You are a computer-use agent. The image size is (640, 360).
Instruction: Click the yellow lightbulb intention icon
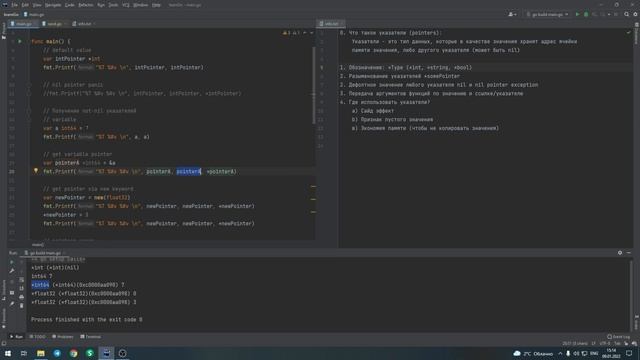(36, 171)
